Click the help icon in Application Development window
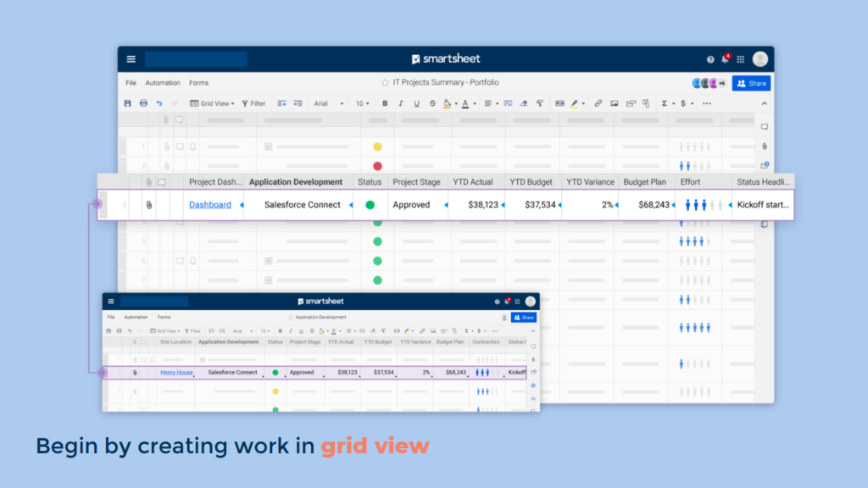The image size is (868, 488). point(497,302)
